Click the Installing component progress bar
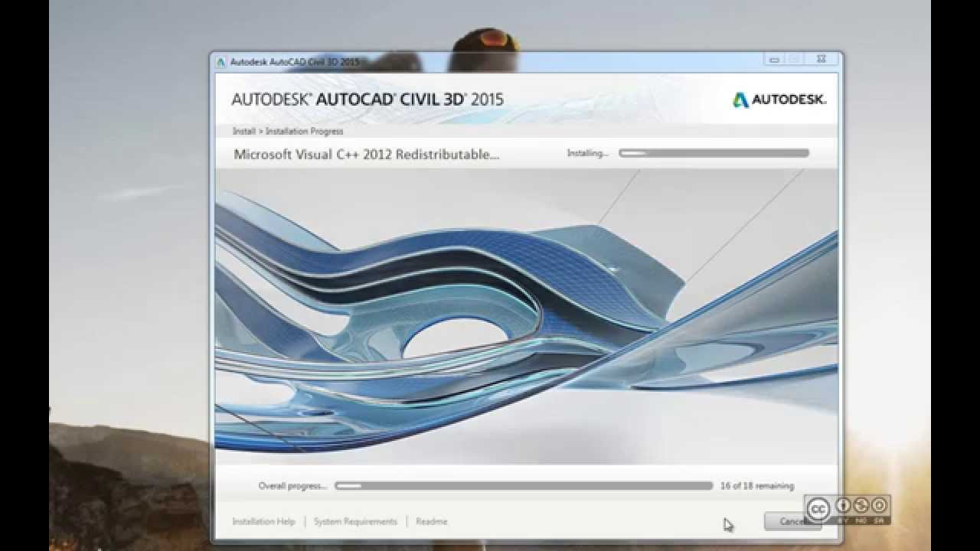 [714, 153]
